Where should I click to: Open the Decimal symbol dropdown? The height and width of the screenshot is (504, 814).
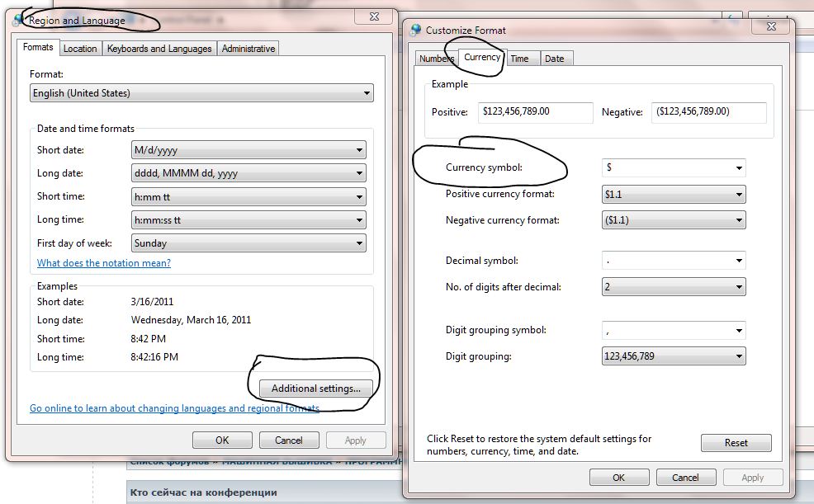pos(674,261)
